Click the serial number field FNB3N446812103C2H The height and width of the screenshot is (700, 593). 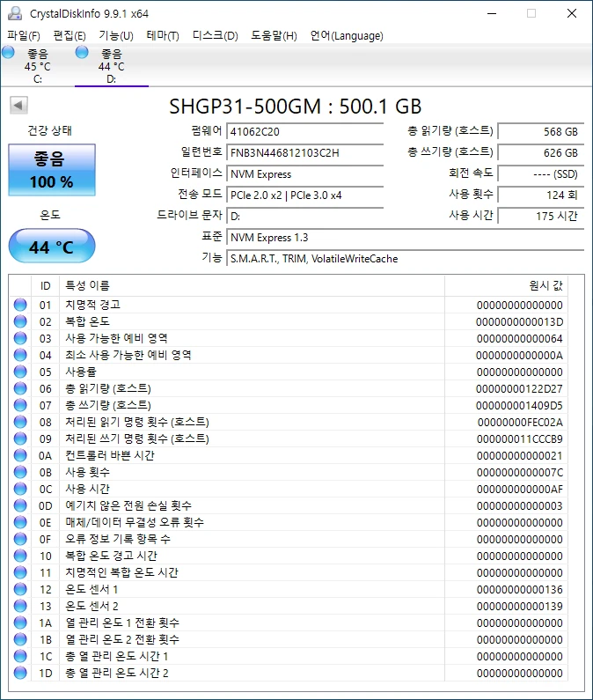tap(305, 152)
